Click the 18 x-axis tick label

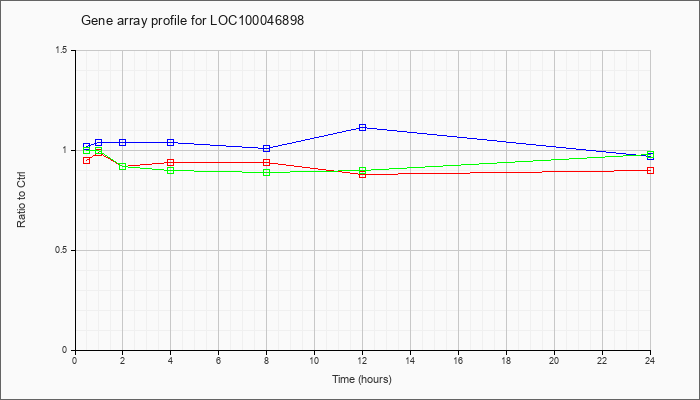click(506, 361)
